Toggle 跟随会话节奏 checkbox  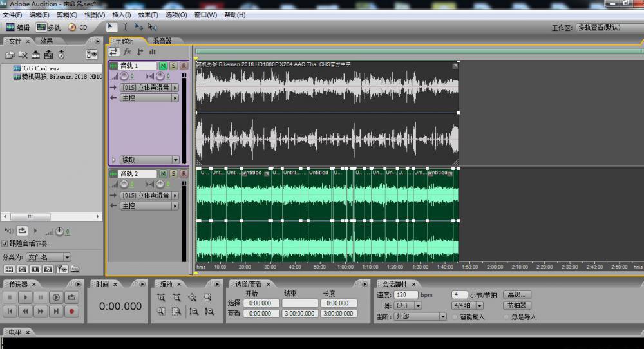tap(5, 243)
